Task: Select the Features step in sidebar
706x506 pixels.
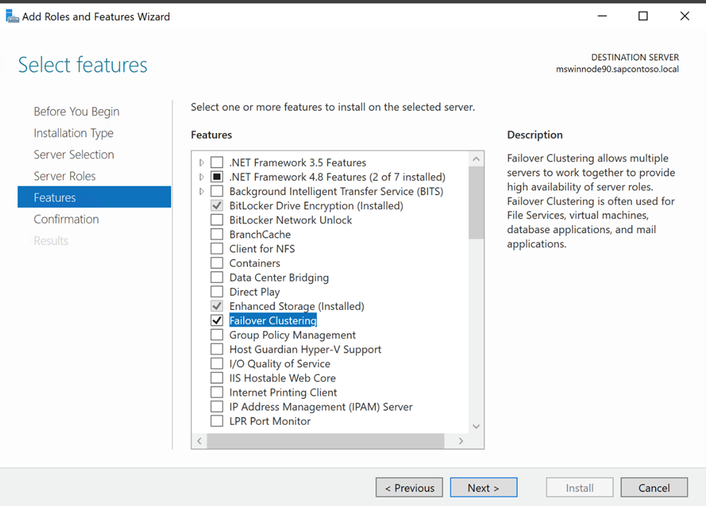Action: (x=94, y=197)
